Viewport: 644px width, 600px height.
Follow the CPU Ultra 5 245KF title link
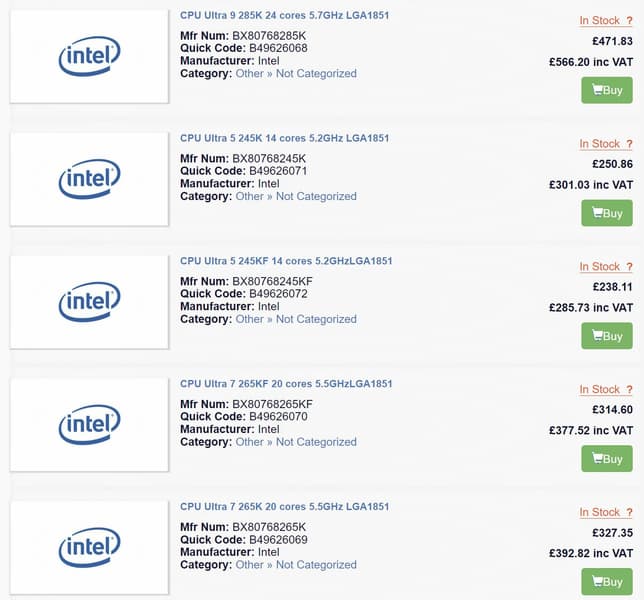tap(286, 261)
